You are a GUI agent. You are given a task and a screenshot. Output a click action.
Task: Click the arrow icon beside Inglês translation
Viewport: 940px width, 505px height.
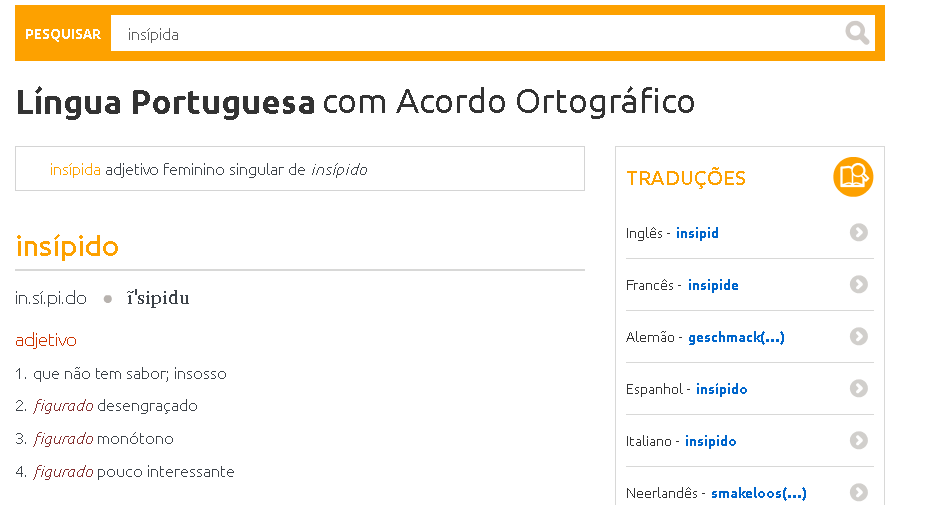point(858,233)
